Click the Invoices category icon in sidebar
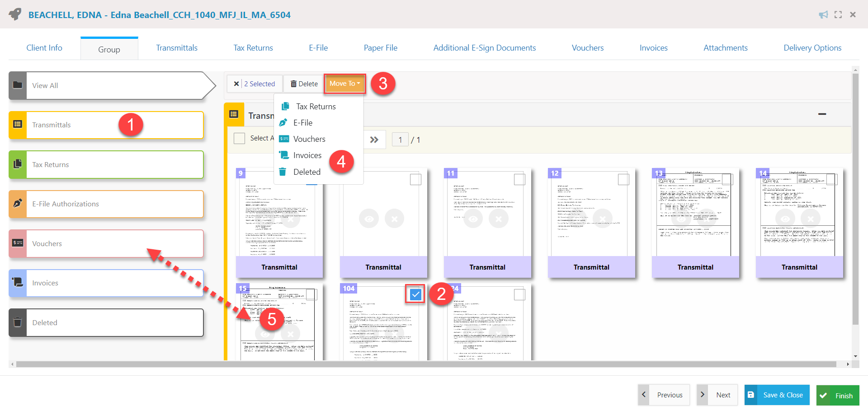 (x=18, y=283)
